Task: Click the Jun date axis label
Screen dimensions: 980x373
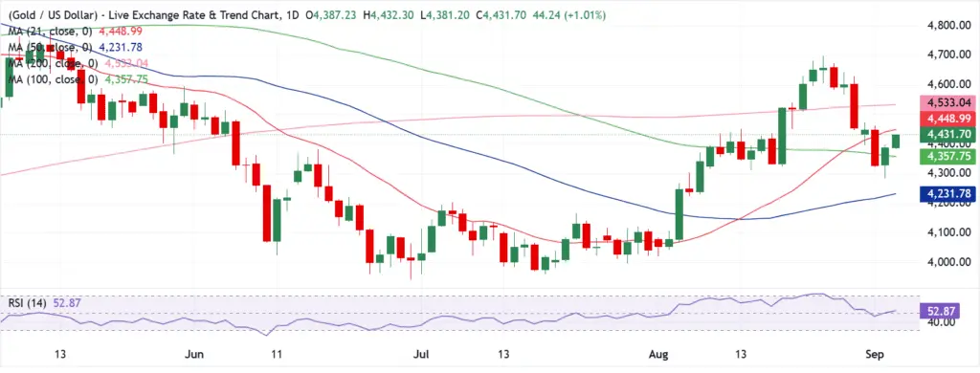Action: tap(195, 355)
